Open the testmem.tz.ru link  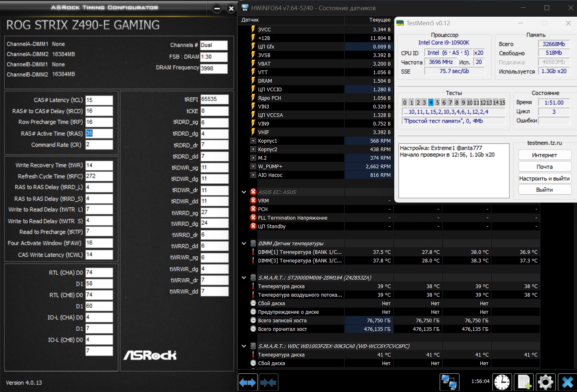coord(545,143)
